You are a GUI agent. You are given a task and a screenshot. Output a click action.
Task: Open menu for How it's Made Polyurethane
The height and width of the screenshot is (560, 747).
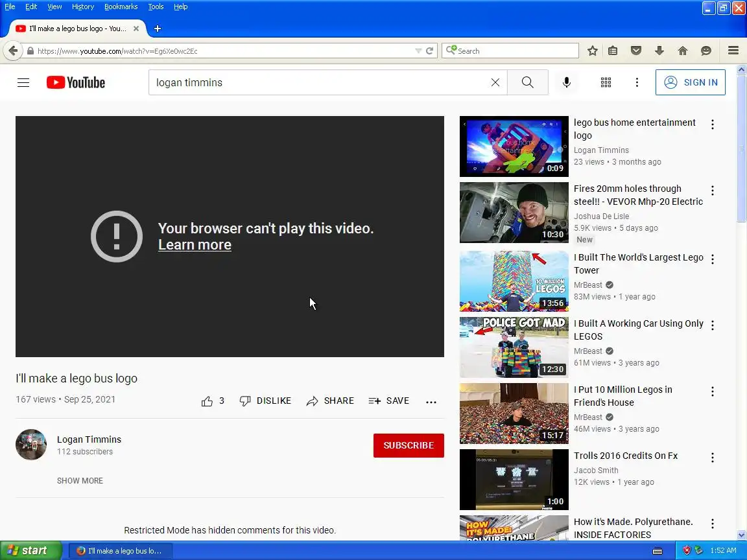(x=712, y=524)
